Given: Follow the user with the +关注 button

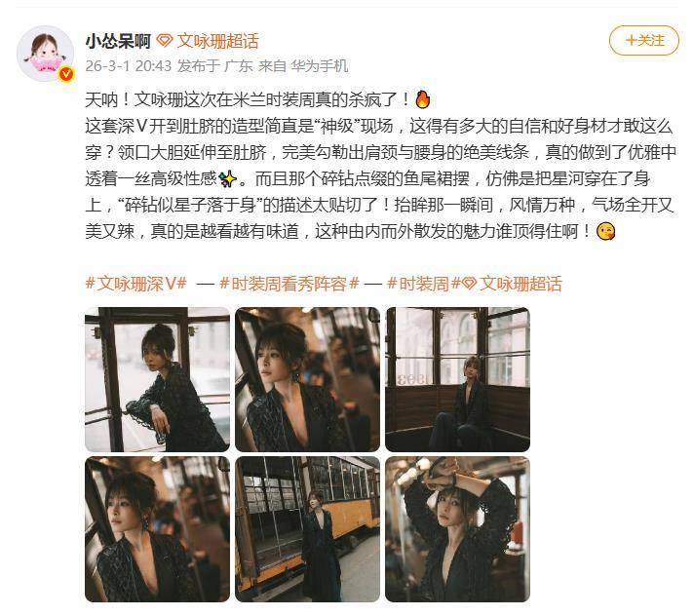Looking at the screenshot, I should pos(643,40).
